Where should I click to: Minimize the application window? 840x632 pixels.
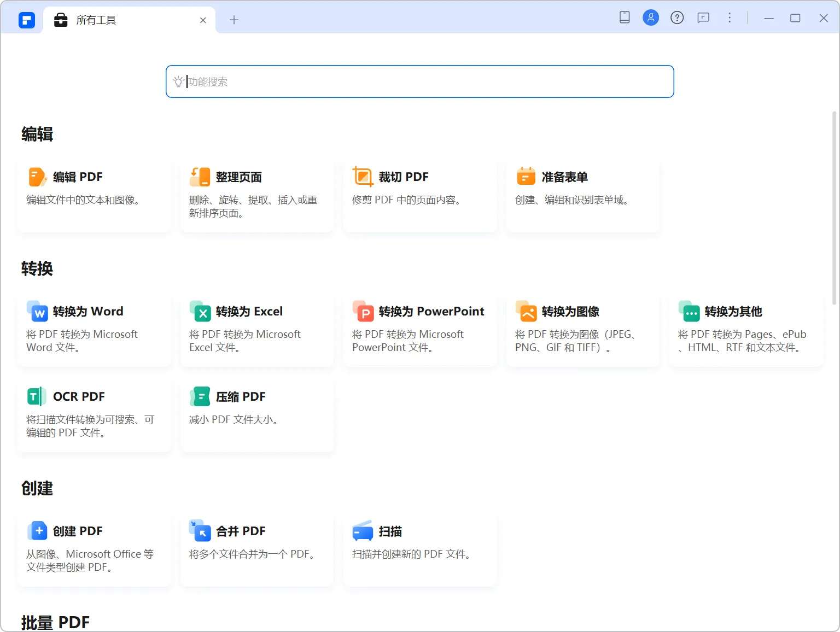point(769,18)
